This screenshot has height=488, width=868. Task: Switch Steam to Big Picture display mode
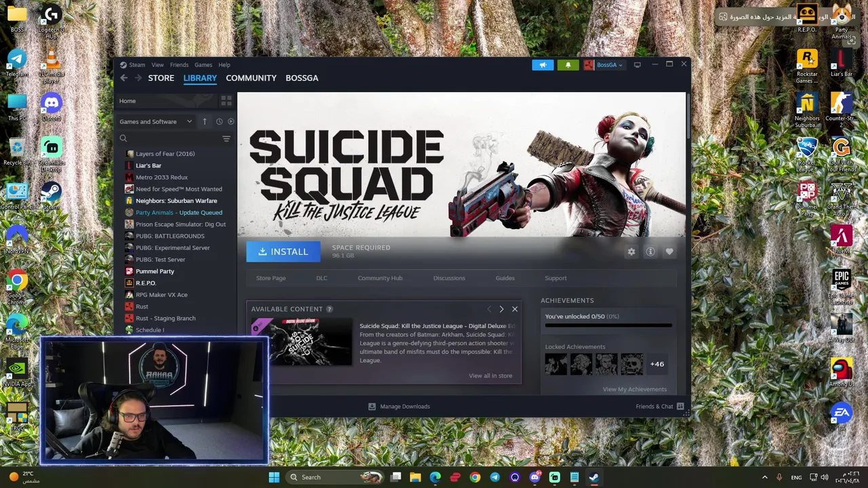click(x=637, y=65)
